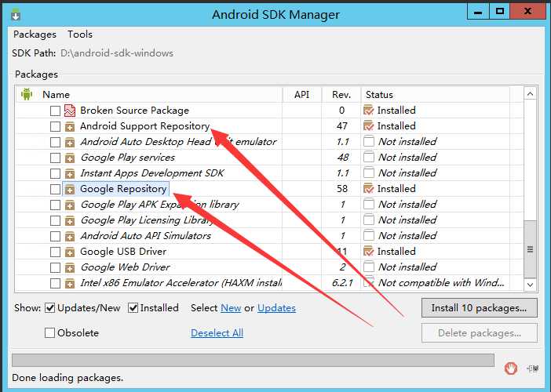
Task: Check the Google Play APK Expansion library checkbox
Action: pyautogui.click(x=55, y=205)
